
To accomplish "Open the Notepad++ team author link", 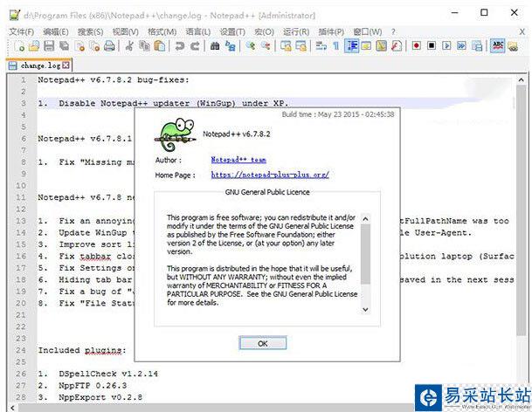I will click(x=238, y=160).
